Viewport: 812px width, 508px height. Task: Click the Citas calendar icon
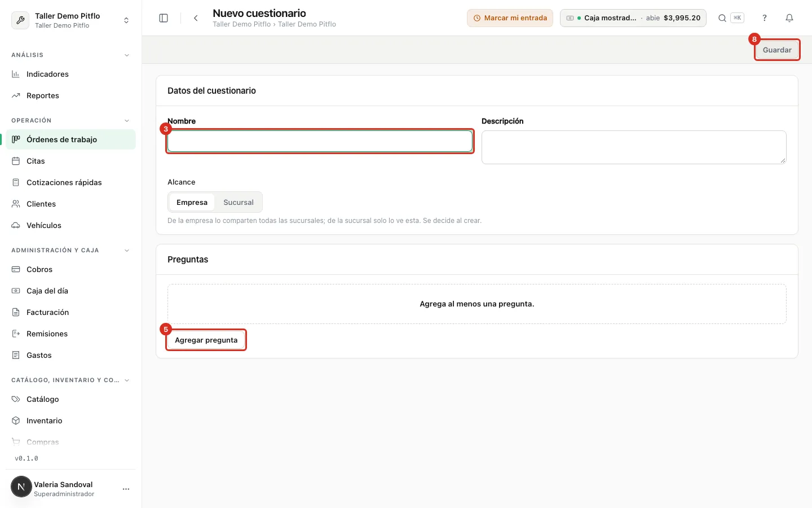pyautogui.click(x=16, y=161)
